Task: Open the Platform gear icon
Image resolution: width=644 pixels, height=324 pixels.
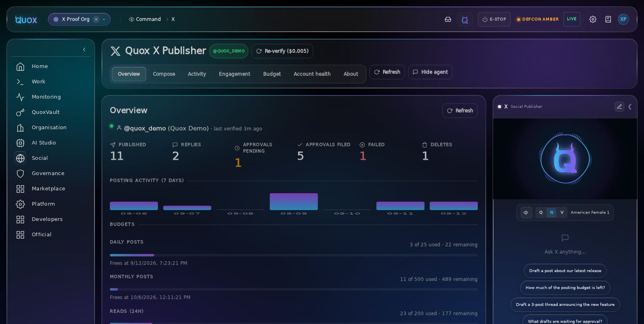Action: click(20, 204)
